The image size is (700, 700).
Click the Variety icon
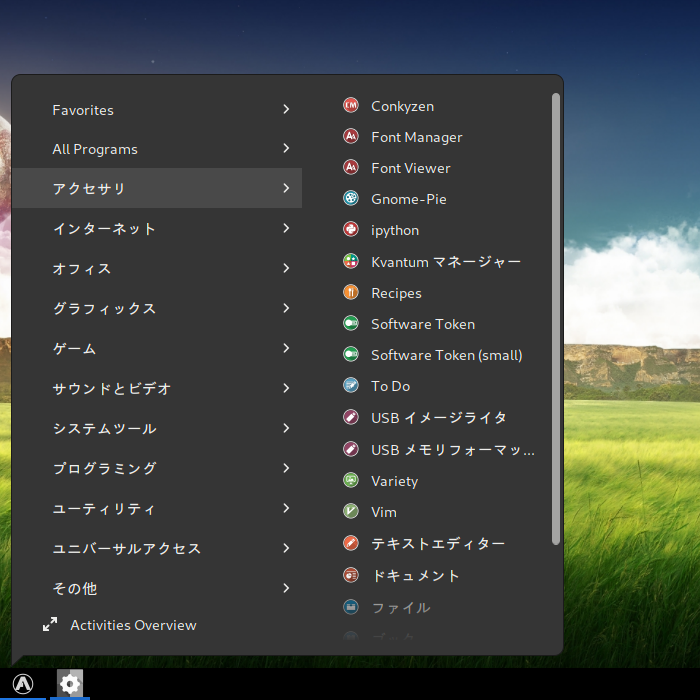(351, 480)
